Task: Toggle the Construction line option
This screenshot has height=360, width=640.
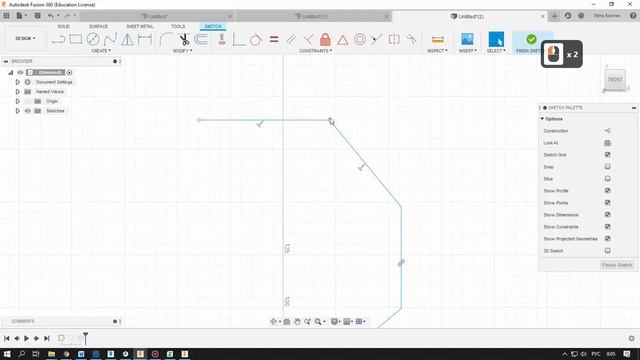Action: 607,131
